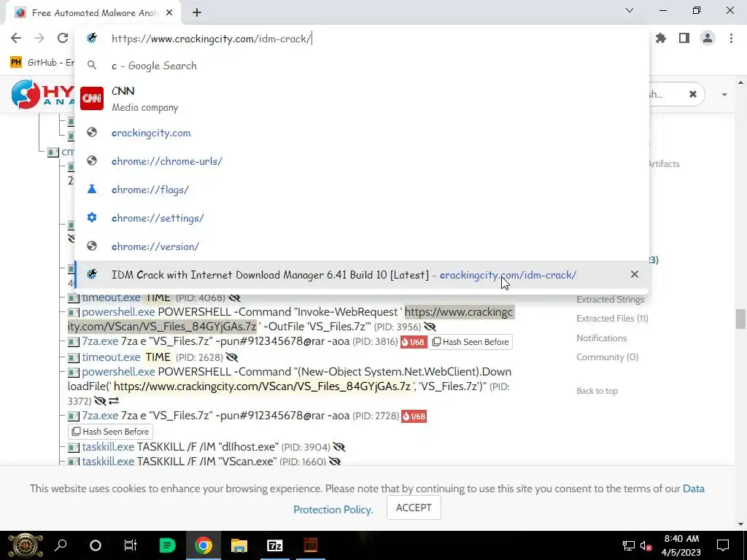Open the dropdown arrow next to search box

coord(724,94)
